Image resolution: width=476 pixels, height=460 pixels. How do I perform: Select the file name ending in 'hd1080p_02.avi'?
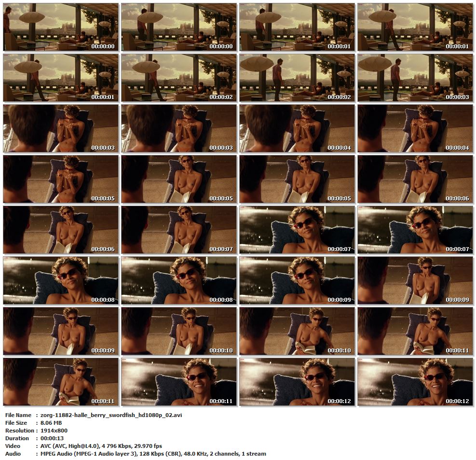(x=111, y=415)
